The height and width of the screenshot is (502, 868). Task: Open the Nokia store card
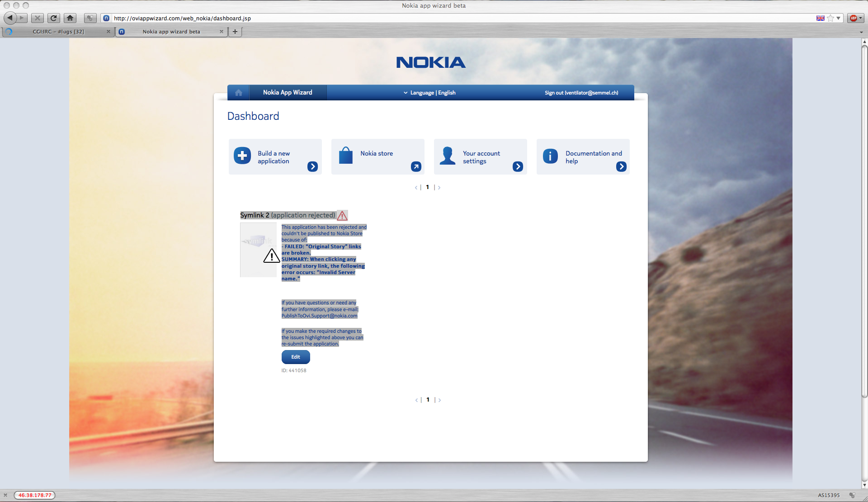click(x=378, y=156)
